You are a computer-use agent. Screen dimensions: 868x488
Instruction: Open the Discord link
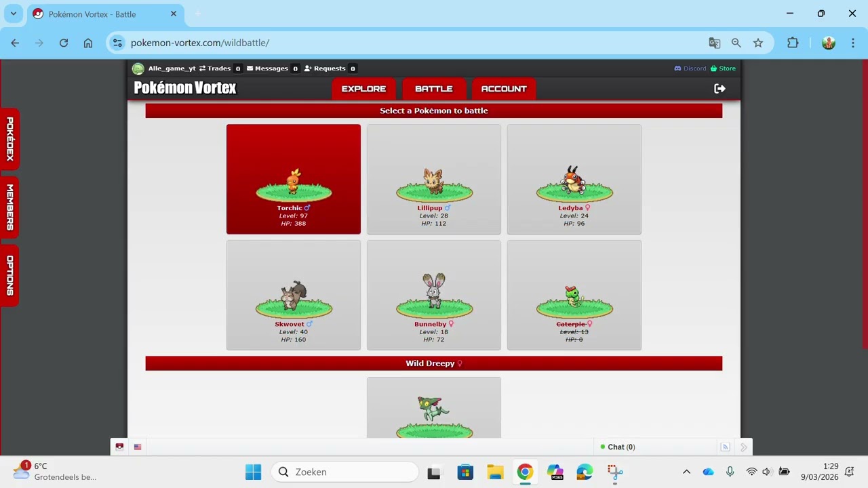[x=690, y=68]
